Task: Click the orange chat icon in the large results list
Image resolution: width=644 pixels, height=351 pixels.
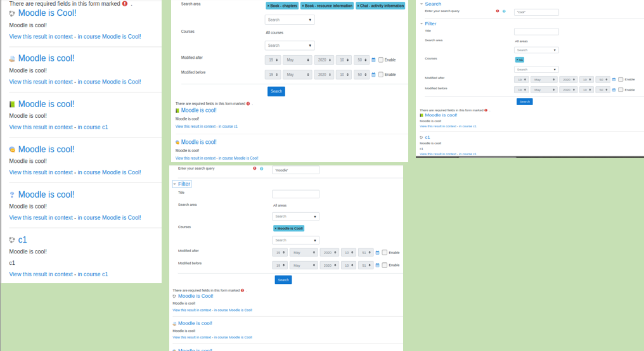Action: point(12,150)
